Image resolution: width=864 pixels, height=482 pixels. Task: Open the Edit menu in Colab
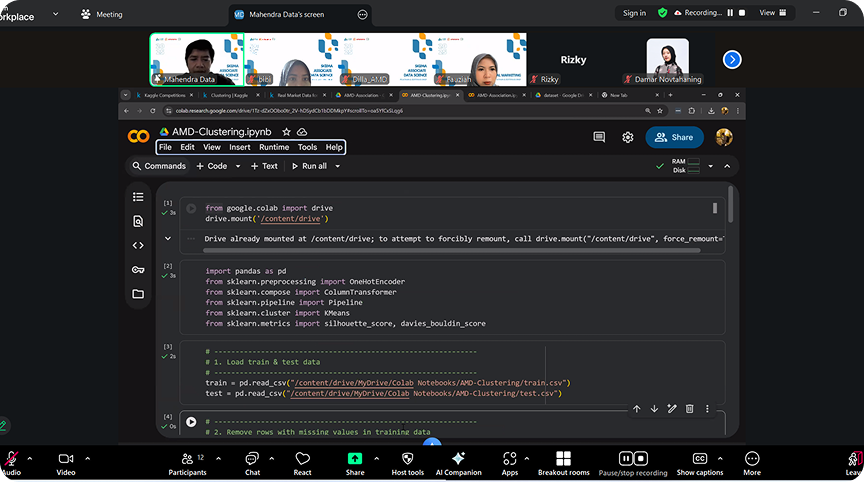(x=187, y=147)
